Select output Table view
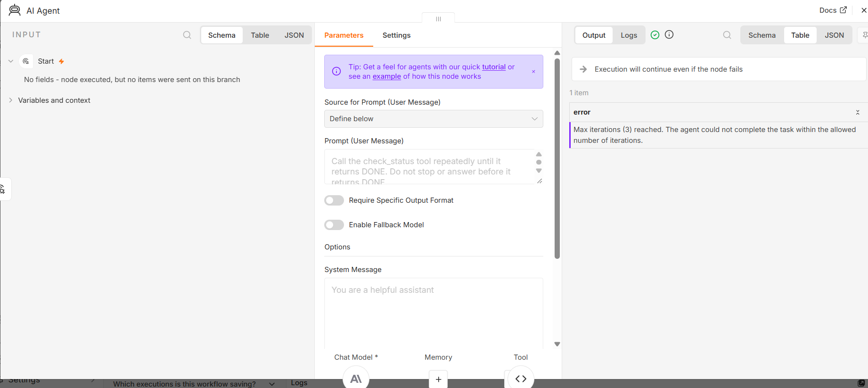The height and width of the screenshot is (388, 868). tap(800, 35)
